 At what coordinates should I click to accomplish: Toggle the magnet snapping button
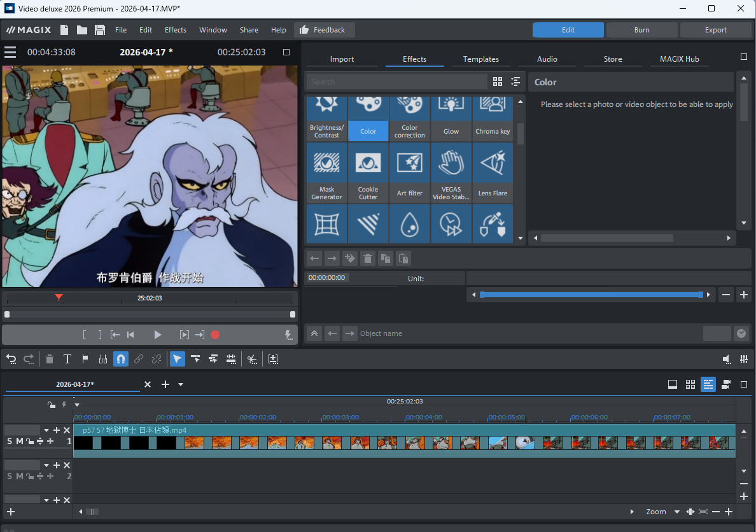click(x=120, y=359)
